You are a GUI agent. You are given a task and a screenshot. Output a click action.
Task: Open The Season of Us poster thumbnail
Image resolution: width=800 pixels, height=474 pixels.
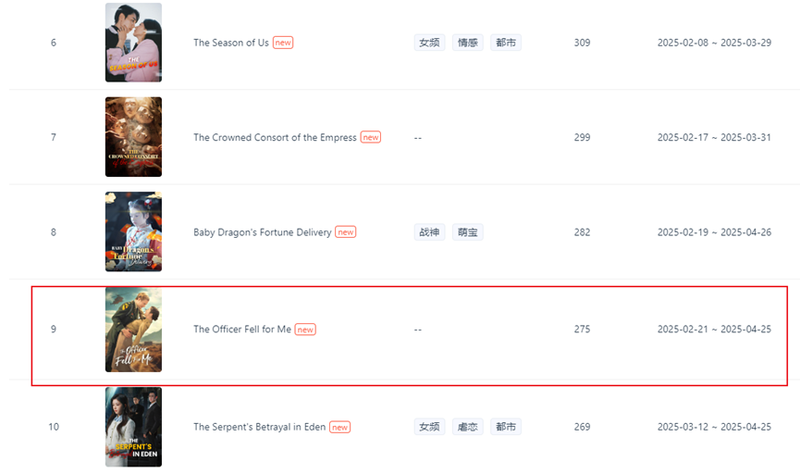(x=133, y=42)
